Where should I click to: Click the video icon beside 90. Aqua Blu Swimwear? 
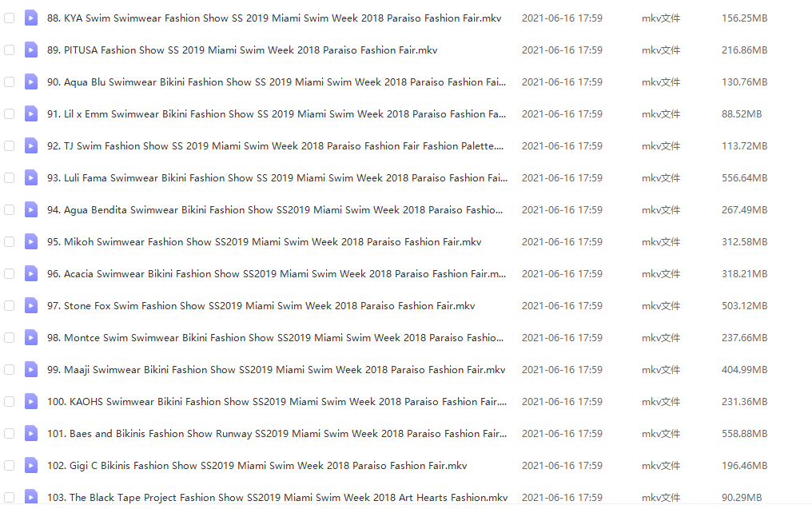pos(31,82)
